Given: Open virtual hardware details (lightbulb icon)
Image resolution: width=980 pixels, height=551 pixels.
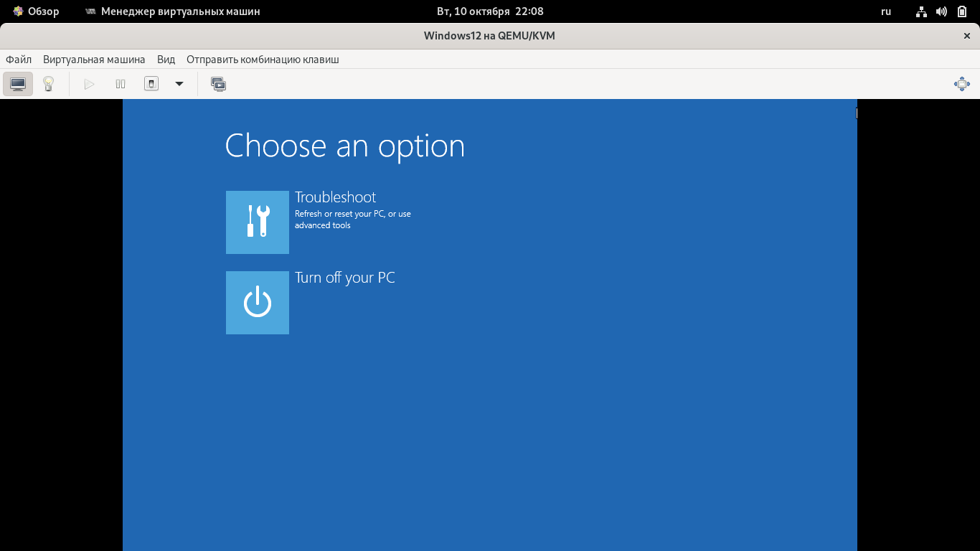Looking at the screenshot, I should (48, 84).
